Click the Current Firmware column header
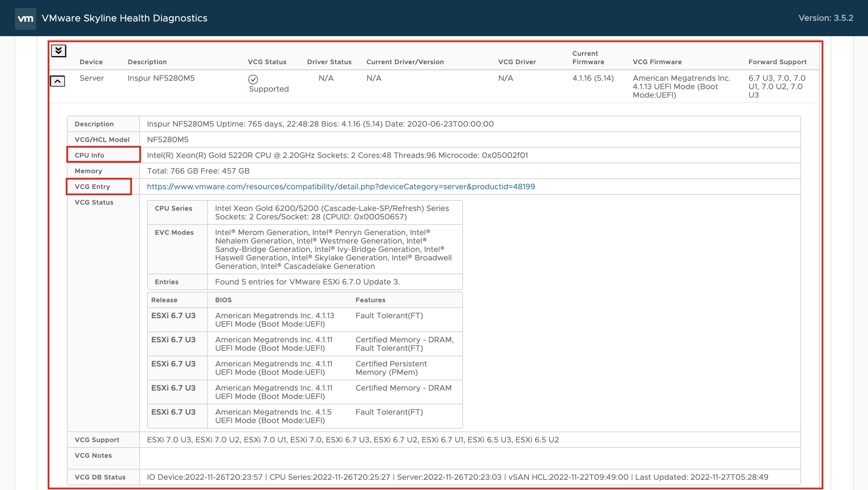Screen dimensions: 868x490 click(588, 58)
